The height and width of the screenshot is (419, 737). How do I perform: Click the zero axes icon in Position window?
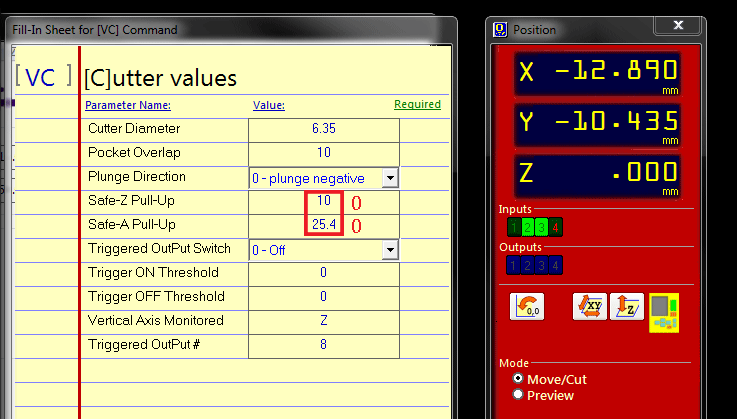click(527, 307)
